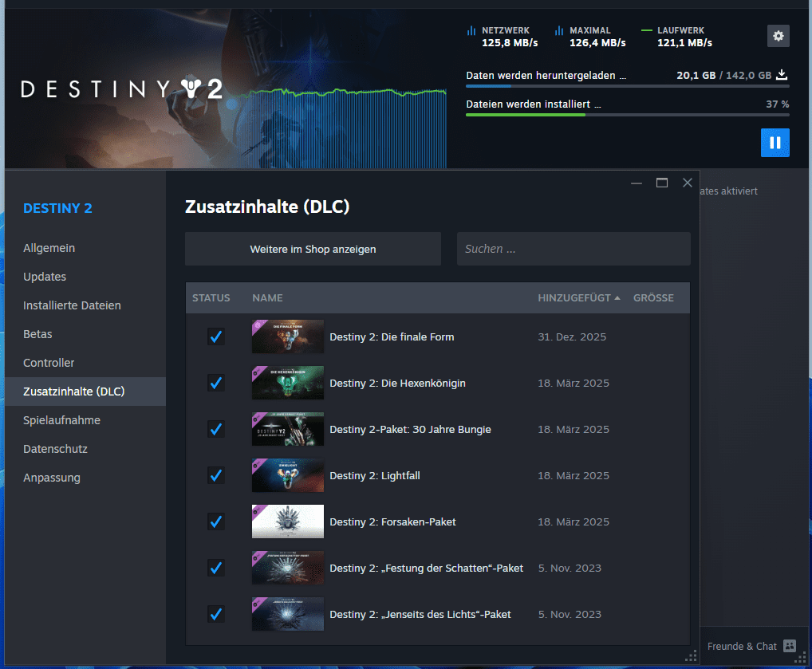Click Destiny 2: Lightfall name

coord(375,475)
